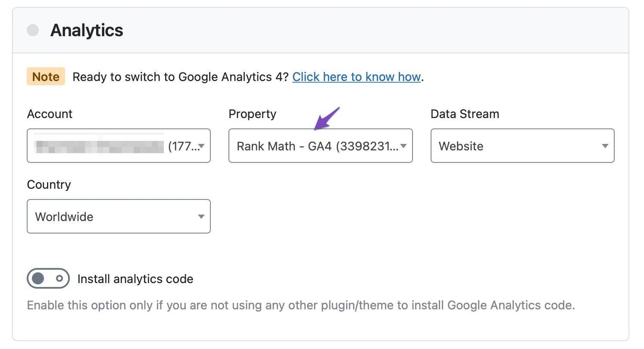Click the Country field label
Image resolution: width=644 pixels, height=349 pixels.
49,184
